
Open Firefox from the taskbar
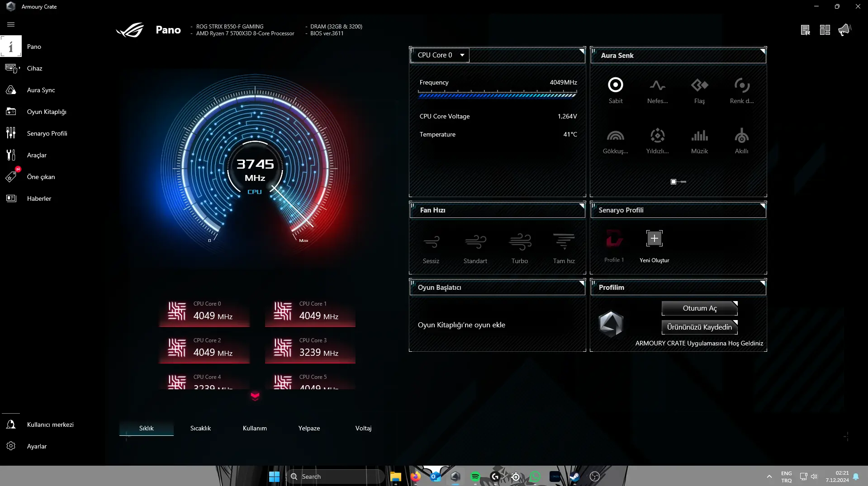(415, 477)
